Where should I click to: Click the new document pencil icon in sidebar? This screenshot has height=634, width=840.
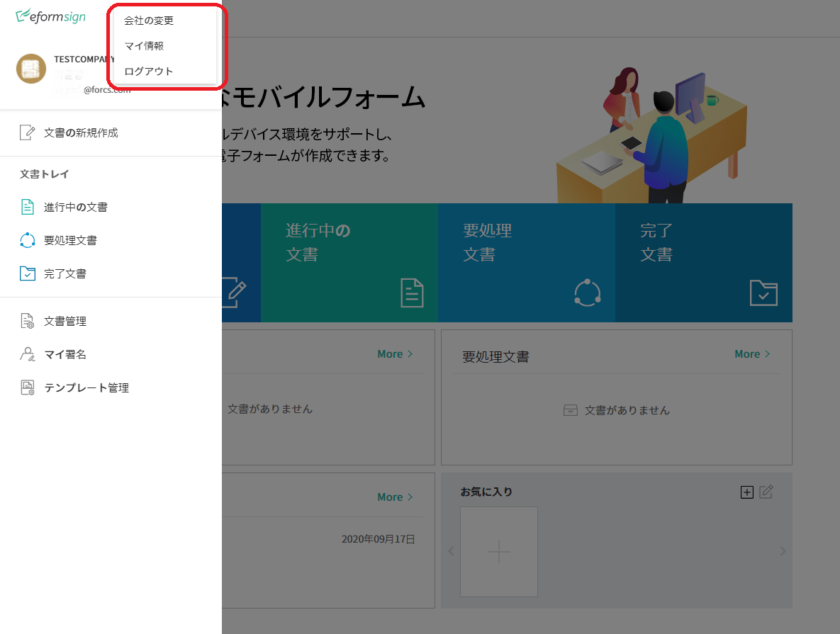click(x=28, y=132)
